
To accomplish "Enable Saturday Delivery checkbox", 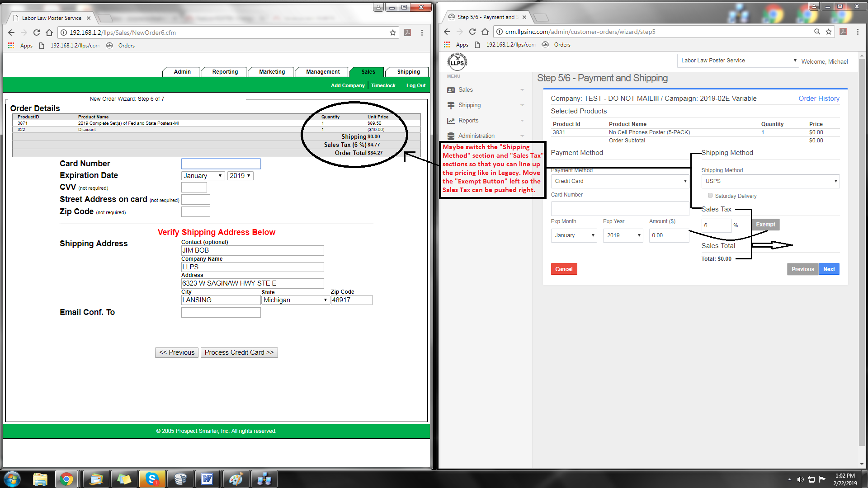I will tap(710, 196).
